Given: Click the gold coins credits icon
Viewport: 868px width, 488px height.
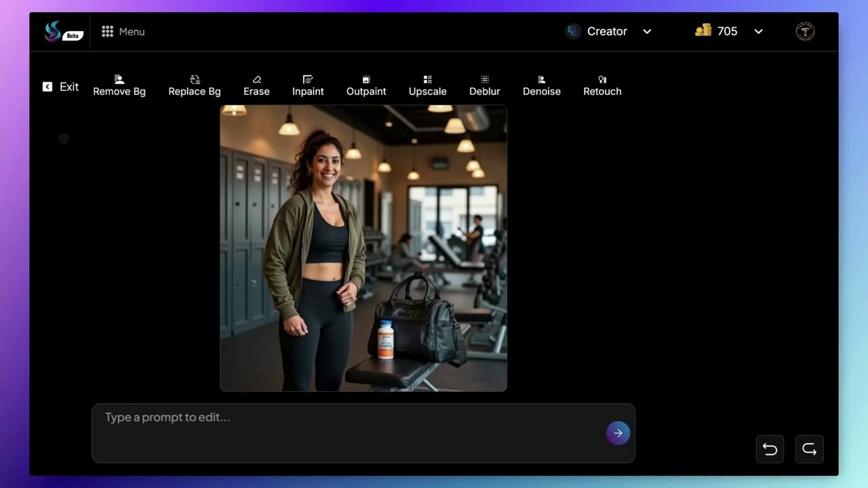Looking at the screenshot, I should pyautogui.click(x=703, y=30).
